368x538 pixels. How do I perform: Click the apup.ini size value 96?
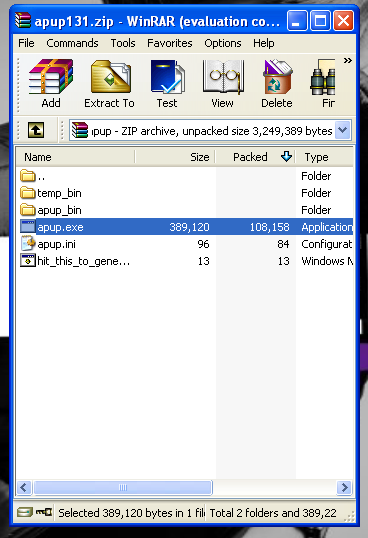[x=203, y=244]
